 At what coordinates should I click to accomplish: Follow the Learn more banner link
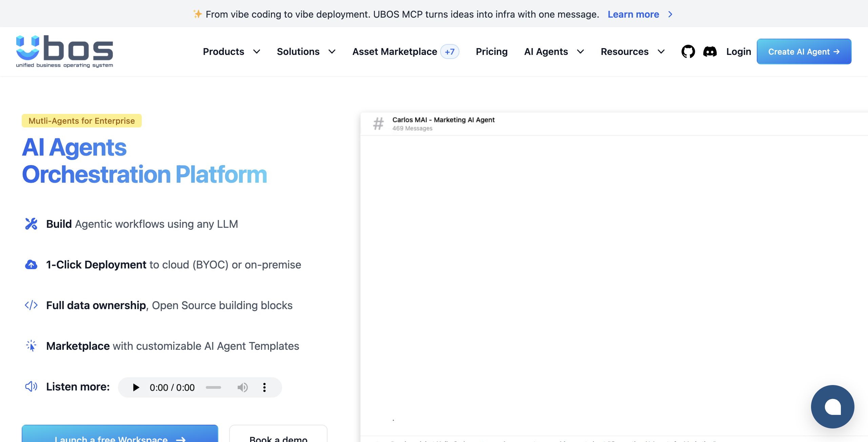point(633,14)
